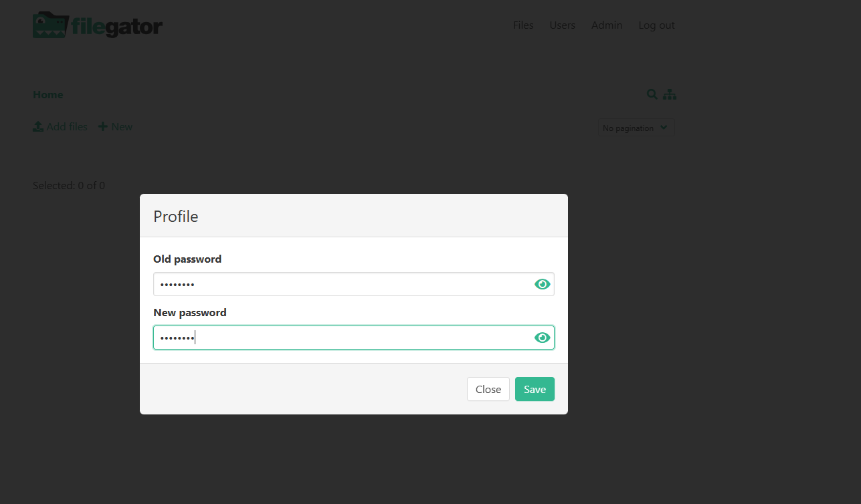Click the 'Selected: 0 of 0' text
Image resolution: width=861 pixels, height=504 pixels.
[x=69, y=185]
